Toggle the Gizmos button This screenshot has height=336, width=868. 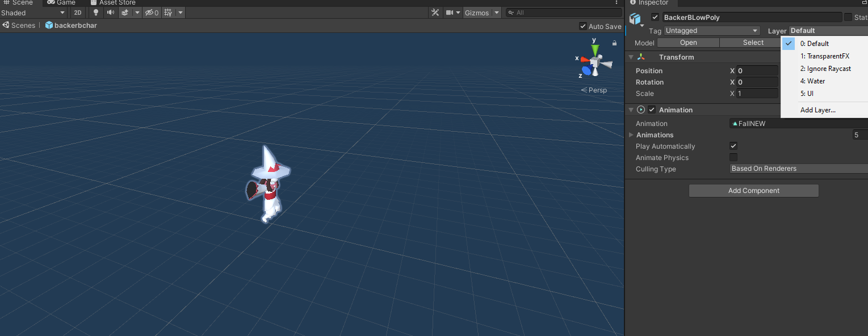tap(476, 12)
